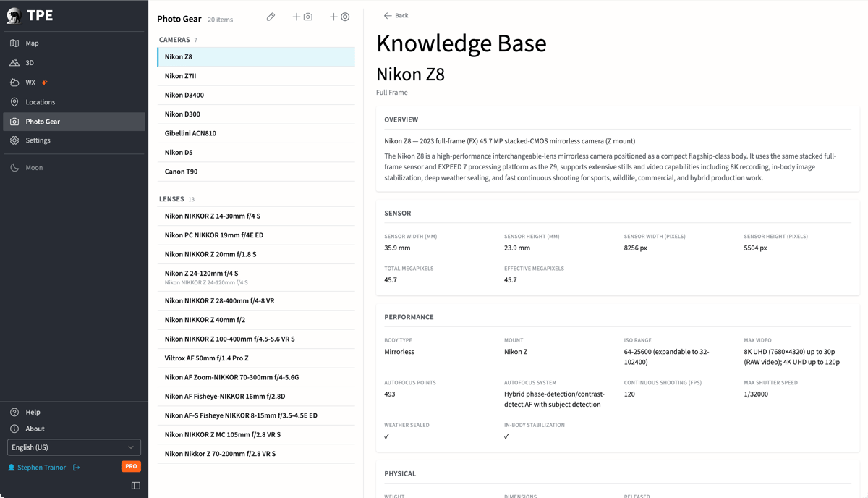Click the WX cloud icon

(14, 83)
